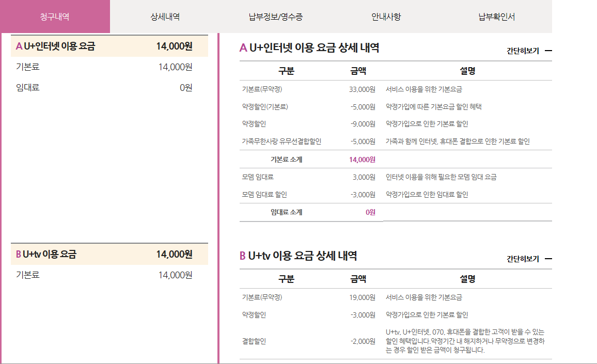Go to the 안내사항 tab

[386, 17]
